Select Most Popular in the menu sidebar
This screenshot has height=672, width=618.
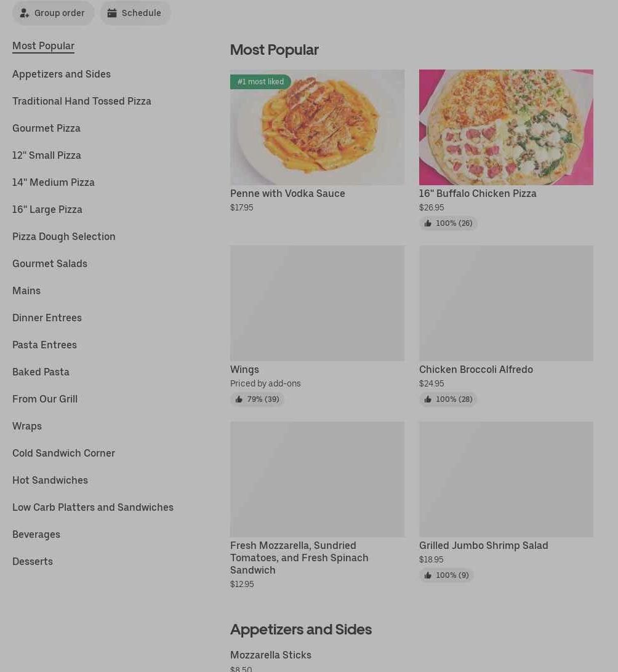43,46
